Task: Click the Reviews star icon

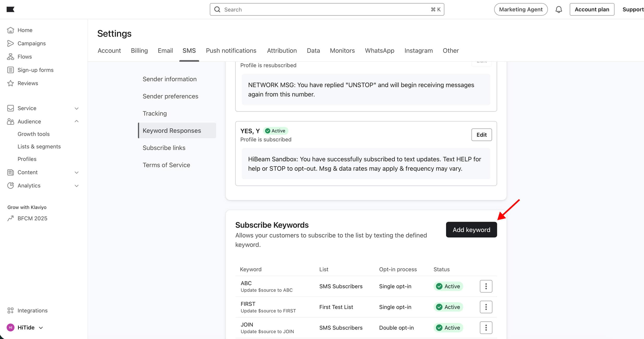Action: [x=10, y=83]
